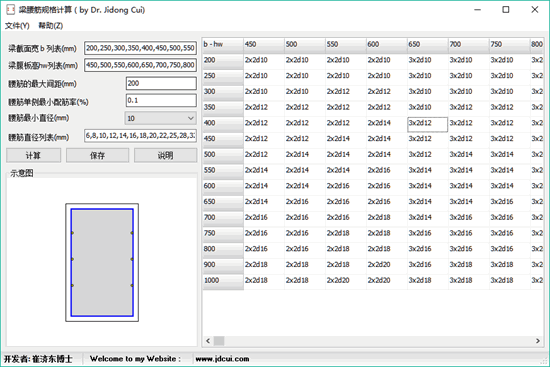Select the second row header 700
550x367 pixels.
[223, 219]
